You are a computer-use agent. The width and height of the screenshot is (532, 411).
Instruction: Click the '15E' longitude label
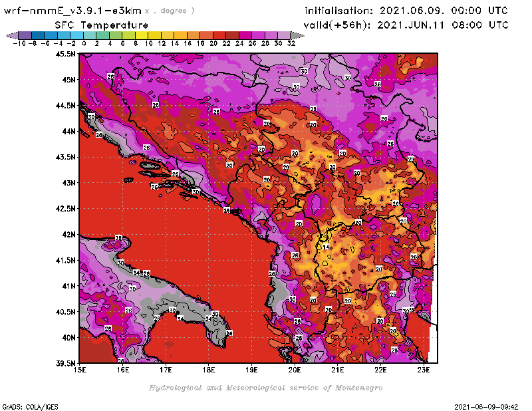click(80, 370)
